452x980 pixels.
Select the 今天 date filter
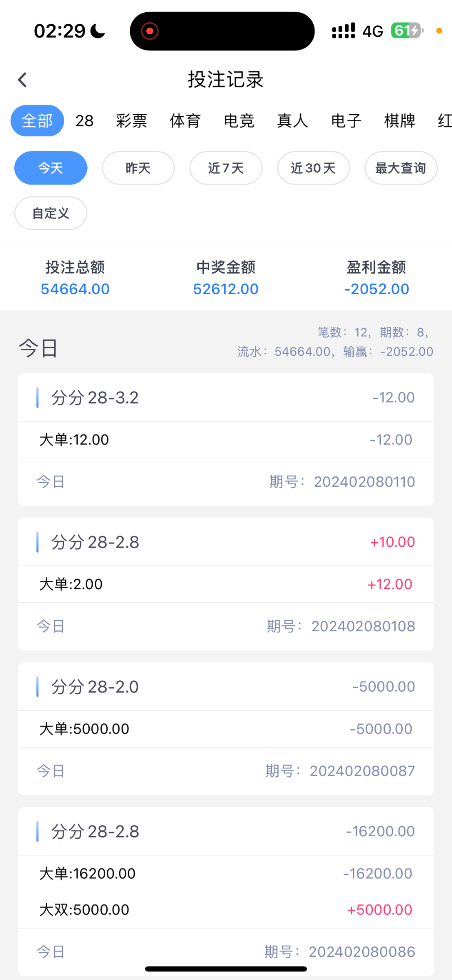coord(51,168)
